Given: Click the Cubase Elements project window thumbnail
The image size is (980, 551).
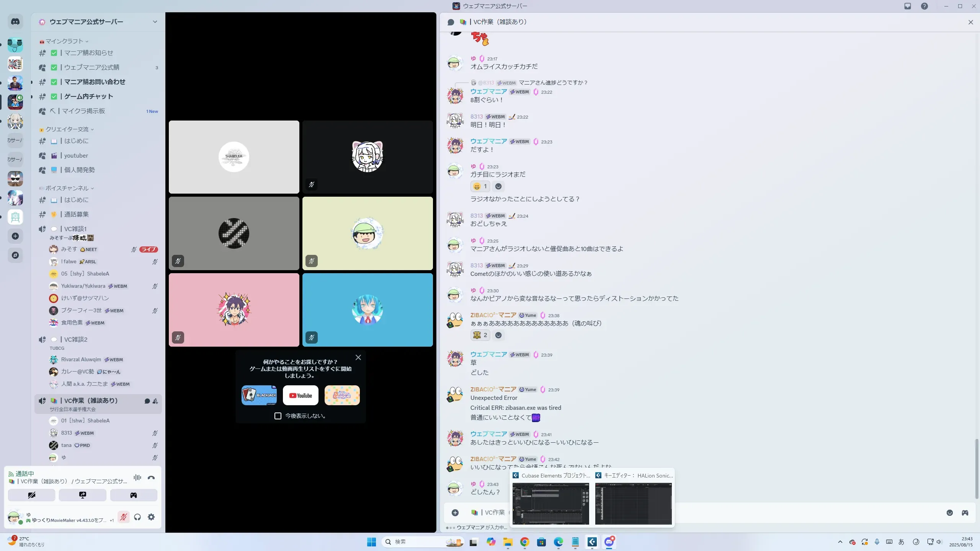Looking at the screenshot, I should coord(550,503).
